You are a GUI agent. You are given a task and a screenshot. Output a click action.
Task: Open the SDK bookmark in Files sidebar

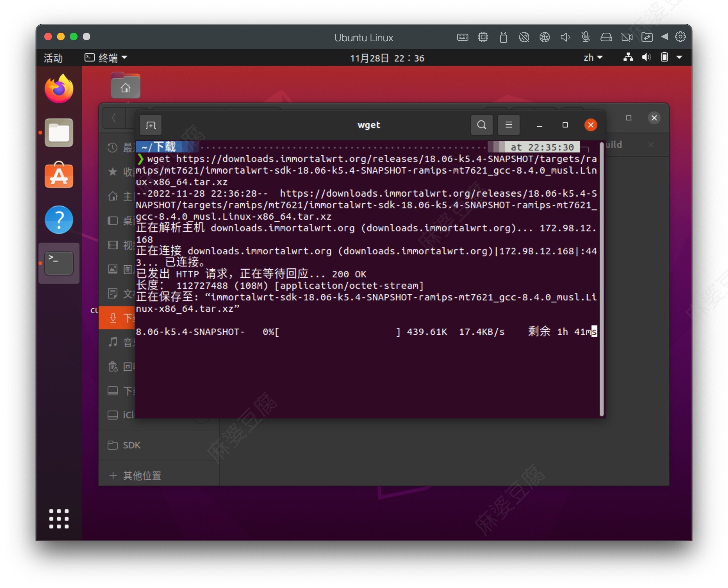point(159,445)
